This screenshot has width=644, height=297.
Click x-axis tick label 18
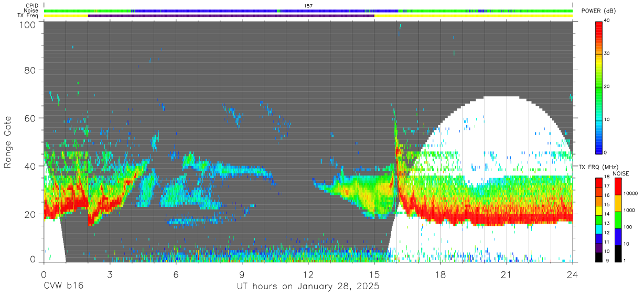pos(441,274)
